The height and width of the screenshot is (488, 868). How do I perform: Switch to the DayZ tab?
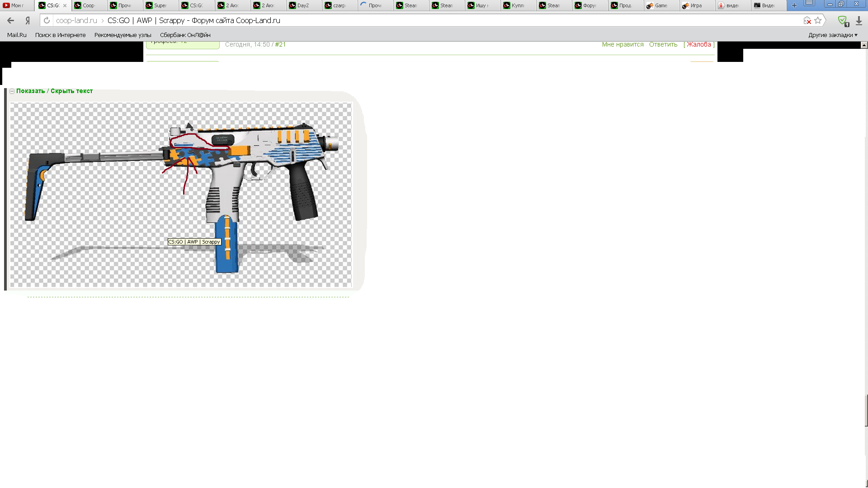(x=303, y=5)
